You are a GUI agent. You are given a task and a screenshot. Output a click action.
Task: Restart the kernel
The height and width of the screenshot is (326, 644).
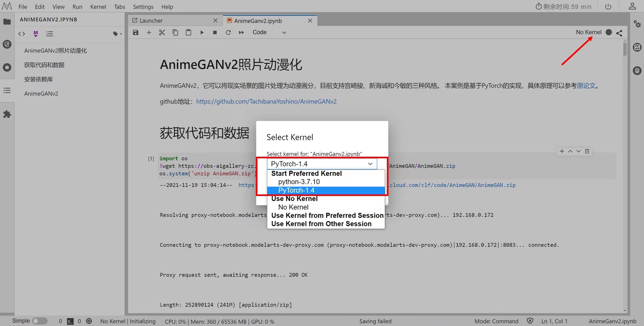click(228, 32)
